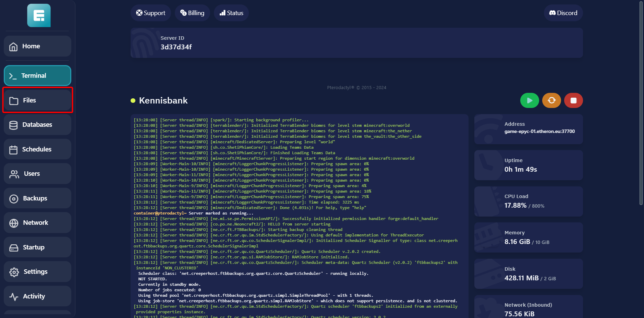
Task: Select the Schedules calendar icon
Action: tap(13, 150)
